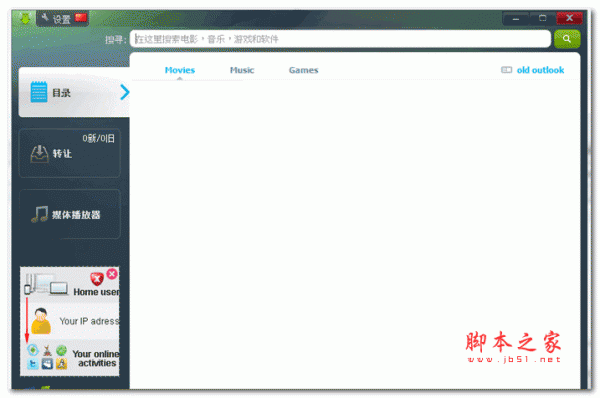600x398 pixels.
Task: Open the 媒体播放器 media player
Action: click(70, 214)
